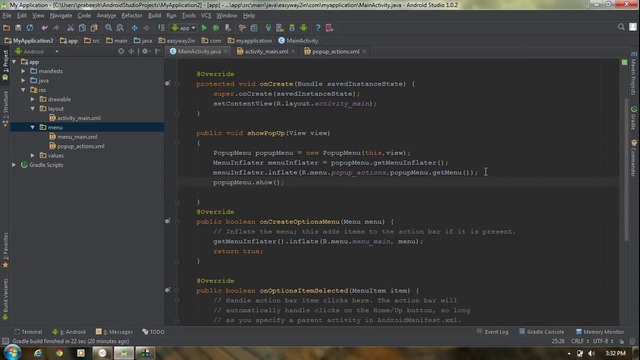This screenshot has width=640, height=360.
Task: Click the Copy toolbar icon
Action: pyautogui.click(x=82, y=28)
